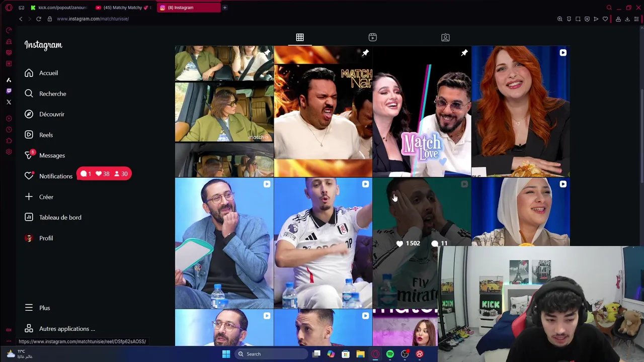
Task: Reload the Instagram page
Action: pos(38,19)
